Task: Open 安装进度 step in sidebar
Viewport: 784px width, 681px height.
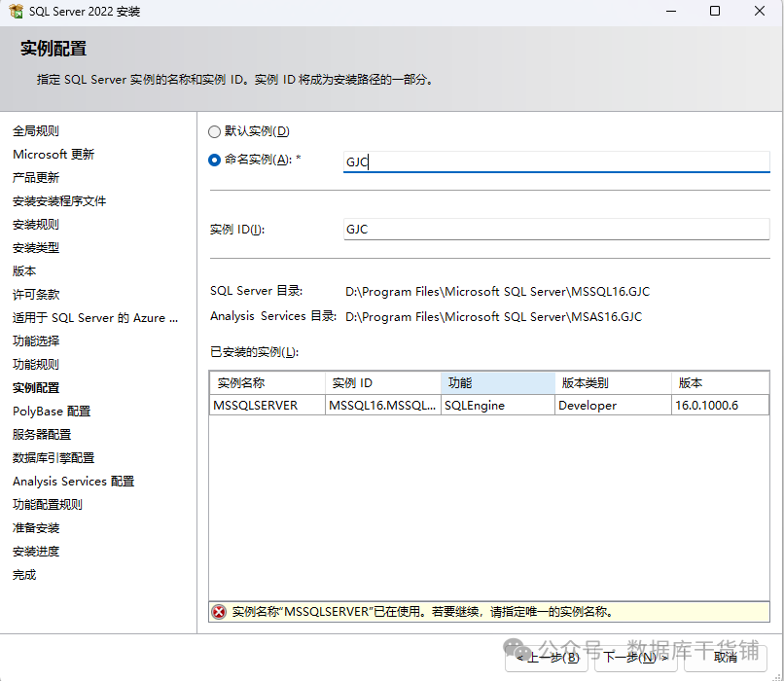Action: point(36,552)
